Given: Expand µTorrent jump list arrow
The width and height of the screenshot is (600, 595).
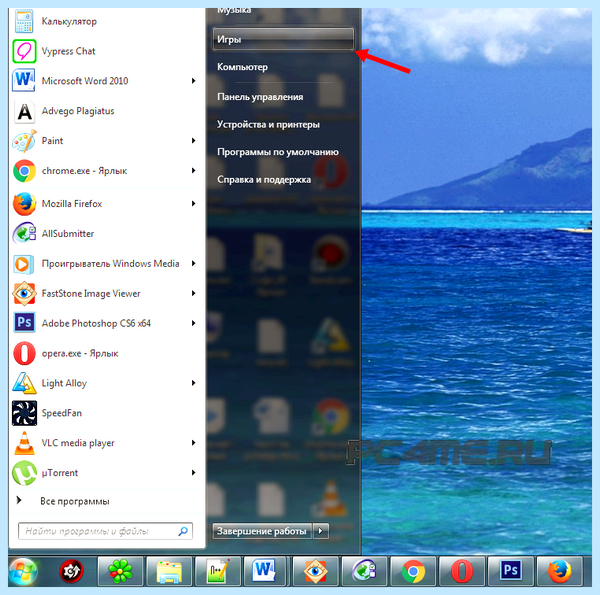Looking at the screenshot, I should tap(194, 473).
